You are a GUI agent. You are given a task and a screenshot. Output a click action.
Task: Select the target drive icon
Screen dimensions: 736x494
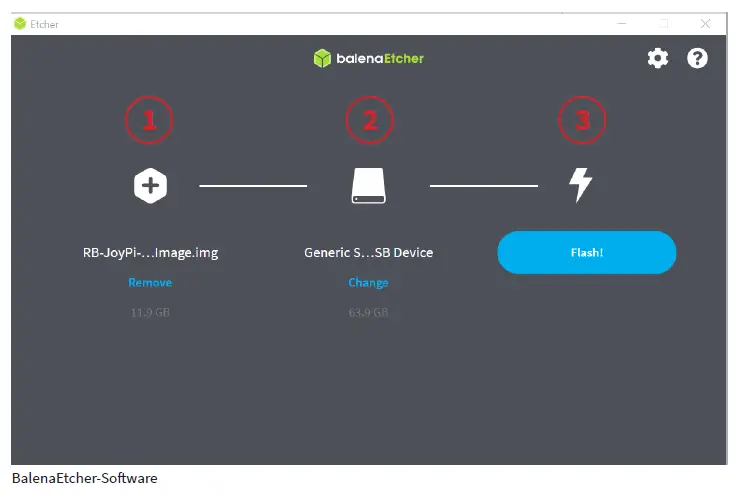(x=368, y=185)
